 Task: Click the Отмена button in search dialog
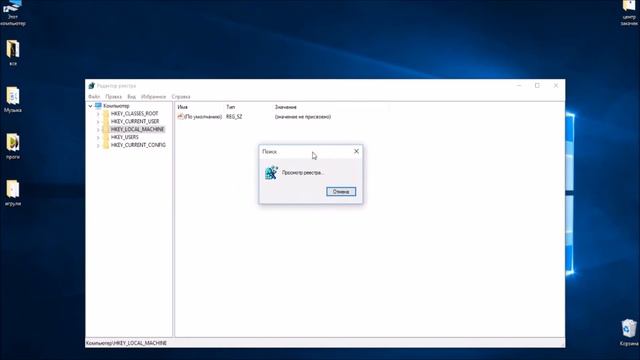click(x=341, y=191)
